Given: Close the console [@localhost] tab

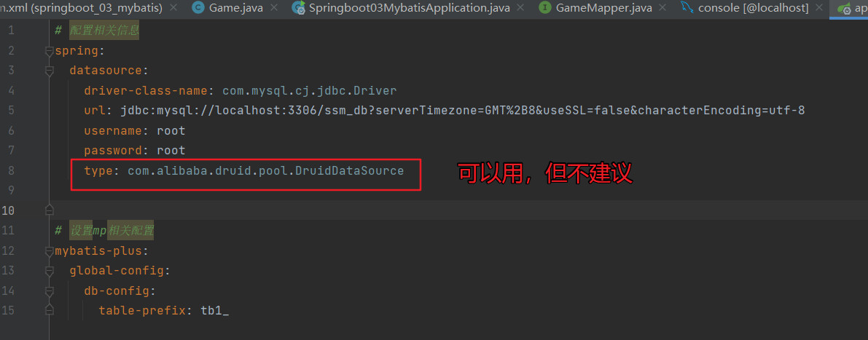Looking at the screenshot, I should coord(819,8).
